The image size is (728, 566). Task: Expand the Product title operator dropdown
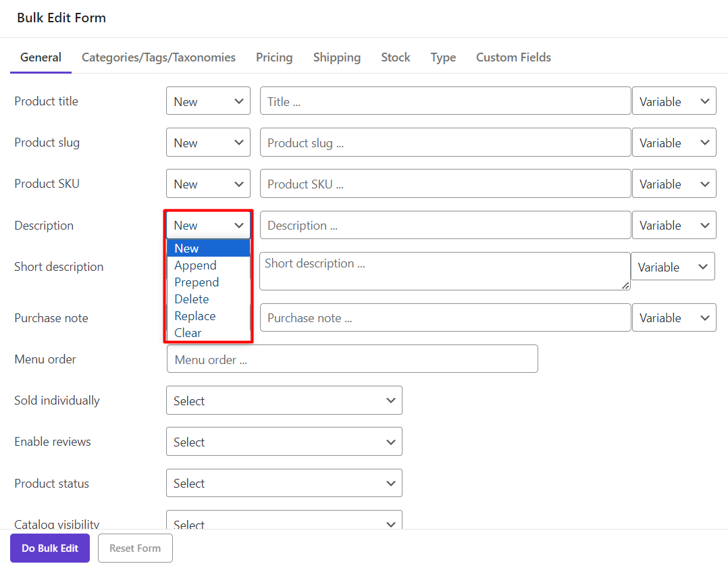pos(208,101)
